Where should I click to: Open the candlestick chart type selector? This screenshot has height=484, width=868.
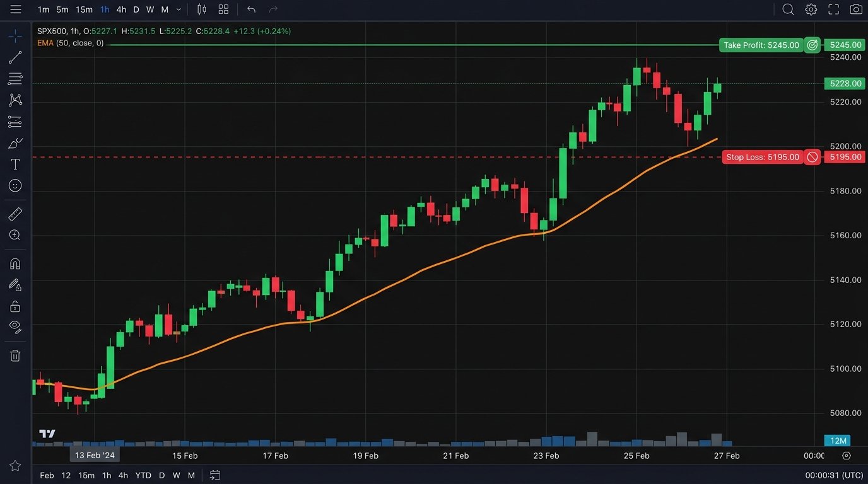(x=201, y=9)
